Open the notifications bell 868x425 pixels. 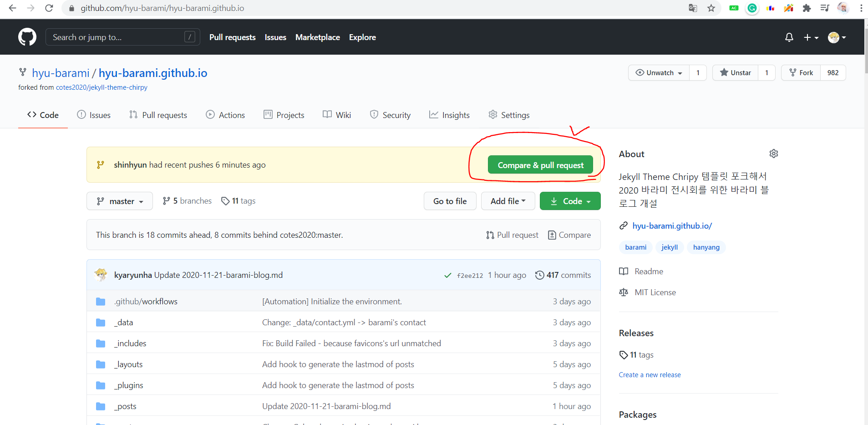coord(789,37)
